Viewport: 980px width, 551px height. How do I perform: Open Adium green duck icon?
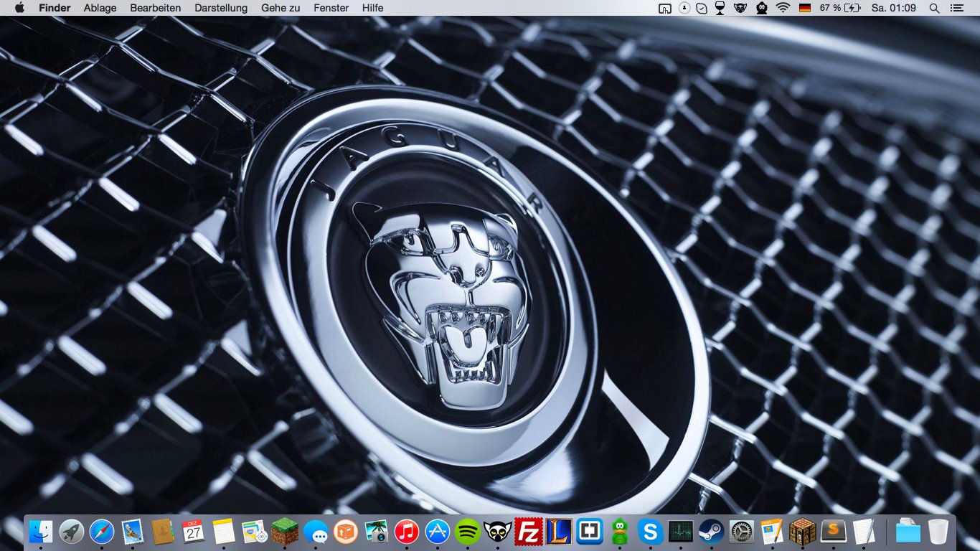click(x=620, y=532)
